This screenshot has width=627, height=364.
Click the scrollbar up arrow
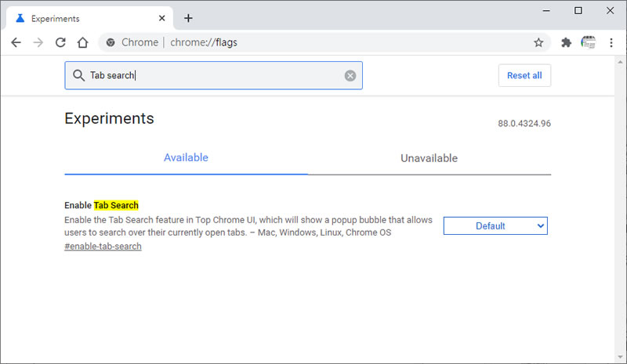(x=620, y=62)
